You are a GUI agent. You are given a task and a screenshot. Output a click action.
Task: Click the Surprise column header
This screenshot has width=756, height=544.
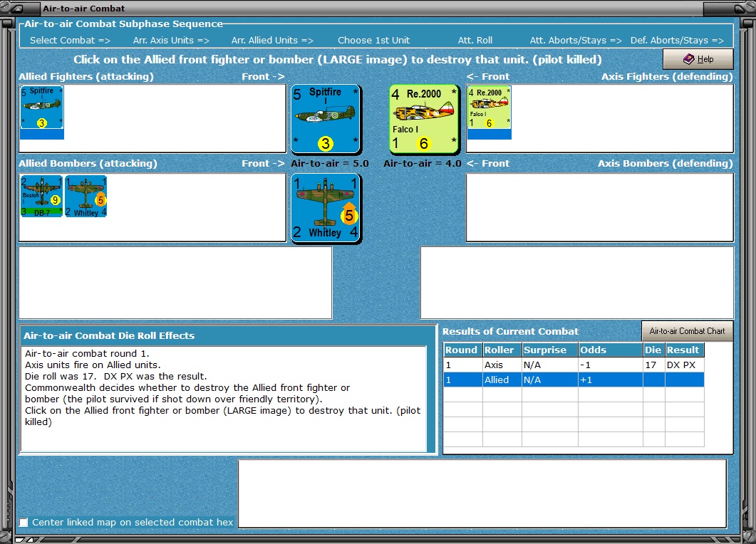point(549,350)
